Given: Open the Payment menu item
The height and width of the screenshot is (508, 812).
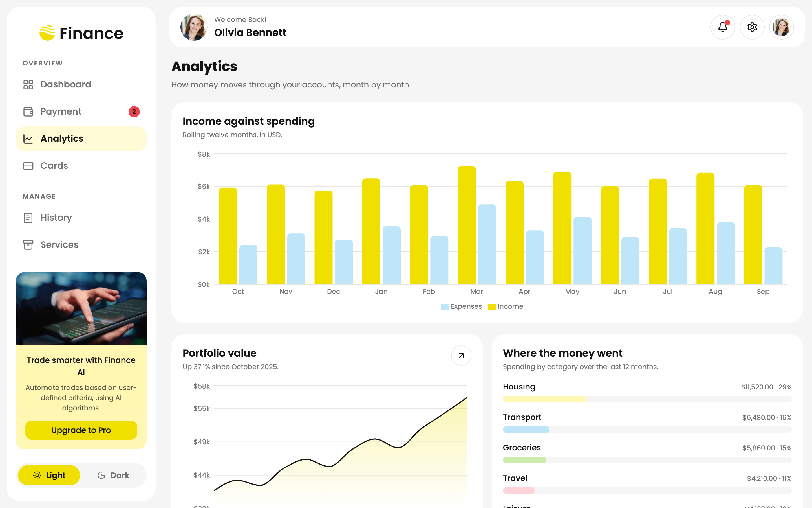Looking at the screenshot, I should tap(81, 111).
